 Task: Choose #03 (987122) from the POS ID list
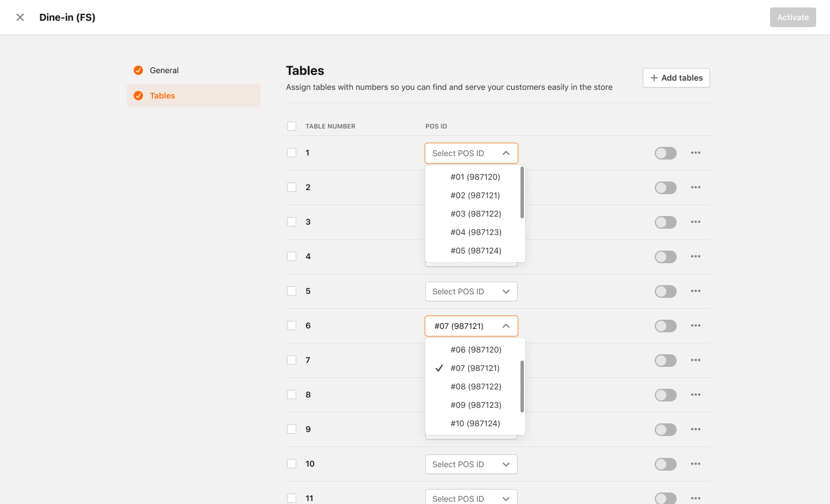(x=475, y=214)
